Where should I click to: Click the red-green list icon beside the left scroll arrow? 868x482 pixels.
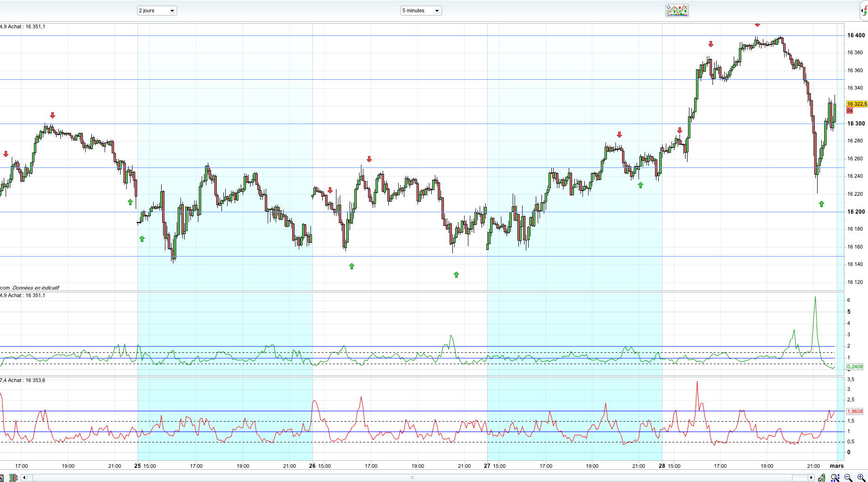pyautogui.click(x=13, y=478)
